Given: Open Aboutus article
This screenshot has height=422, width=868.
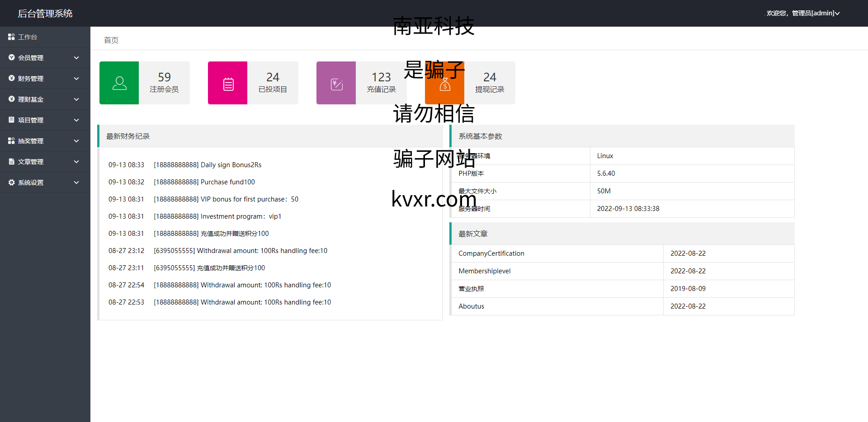Looking at the screenshot, I should (x=471, y=306).
